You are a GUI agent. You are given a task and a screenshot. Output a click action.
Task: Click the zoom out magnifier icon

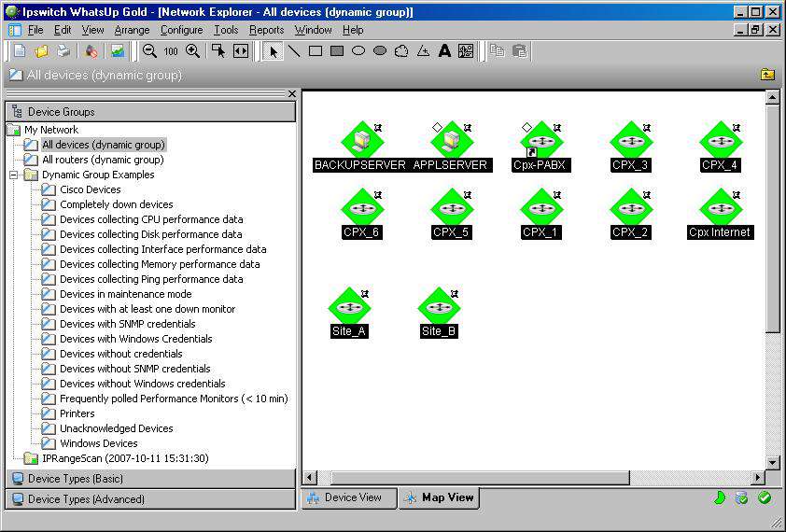point(149,51)
